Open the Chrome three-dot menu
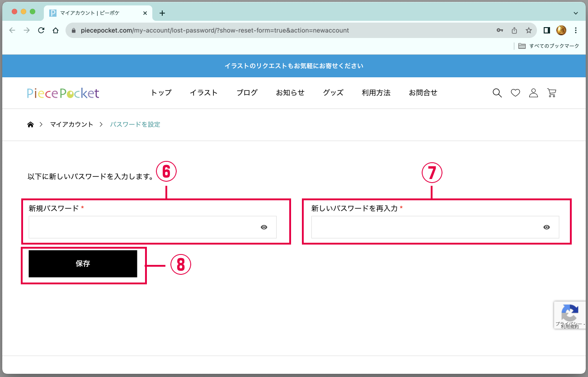Viewport: 588px width, 377px height. (x=576, y=31)
